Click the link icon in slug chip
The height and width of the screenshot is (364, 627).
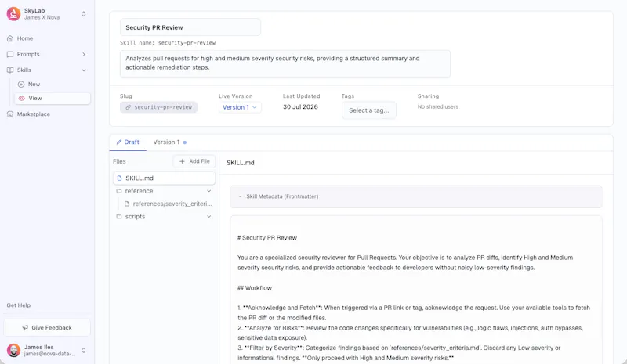pos(128,107)
